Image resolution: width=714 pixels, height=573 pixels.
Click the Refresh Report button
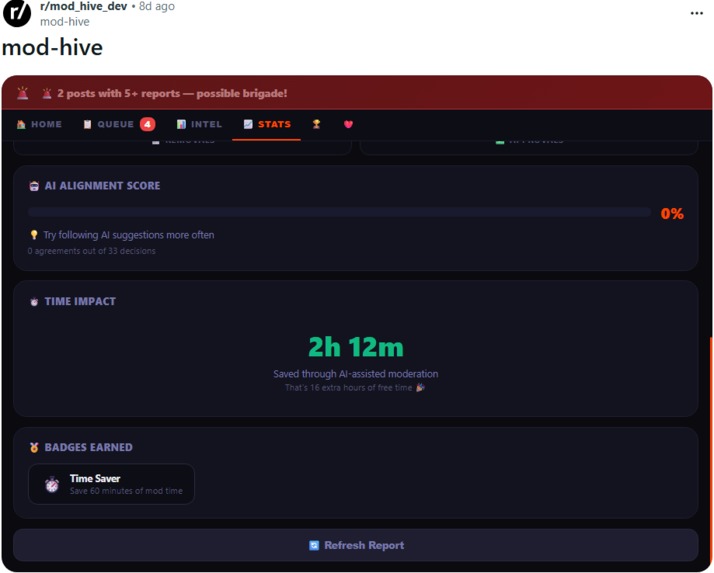[x=356, y=545]
